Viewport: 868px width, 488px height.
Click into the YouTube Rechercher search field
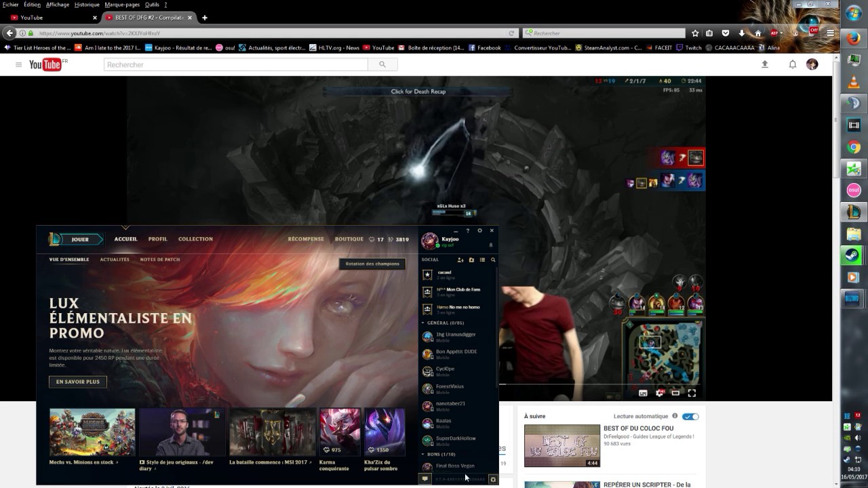(x=236, y=64)
